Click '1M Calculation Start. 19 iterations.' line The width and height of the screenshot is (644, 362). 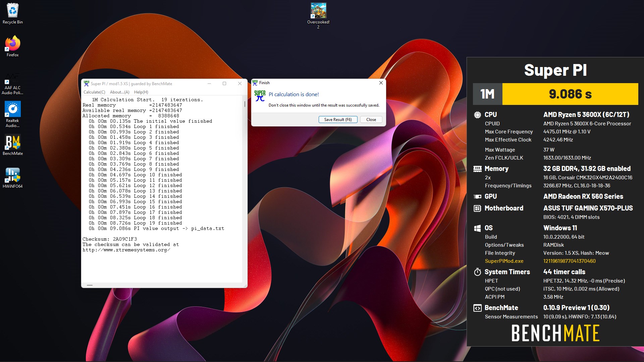[147, 100]
